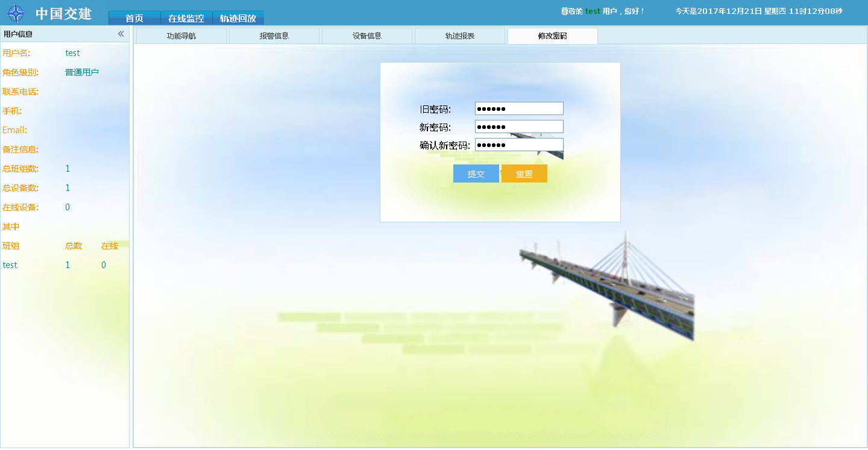Switch to the 设备信息 tab

(367, 36)
